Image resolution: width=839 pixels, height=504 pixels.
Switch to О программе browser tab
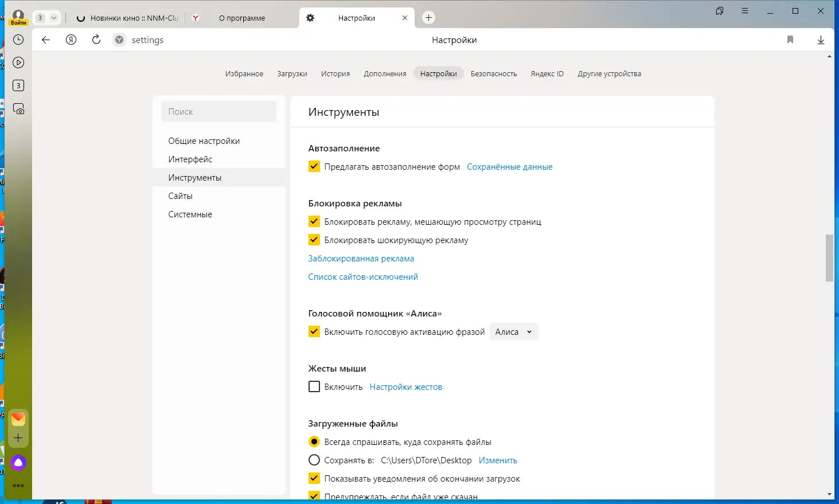click(242, 18)
